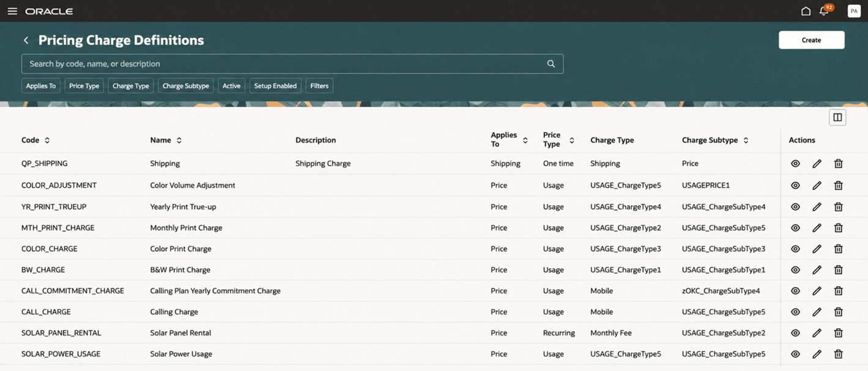Open the notifications bell
Image resolution: width=868 pixels, height=371 pixels.
[x=824, y=11]
